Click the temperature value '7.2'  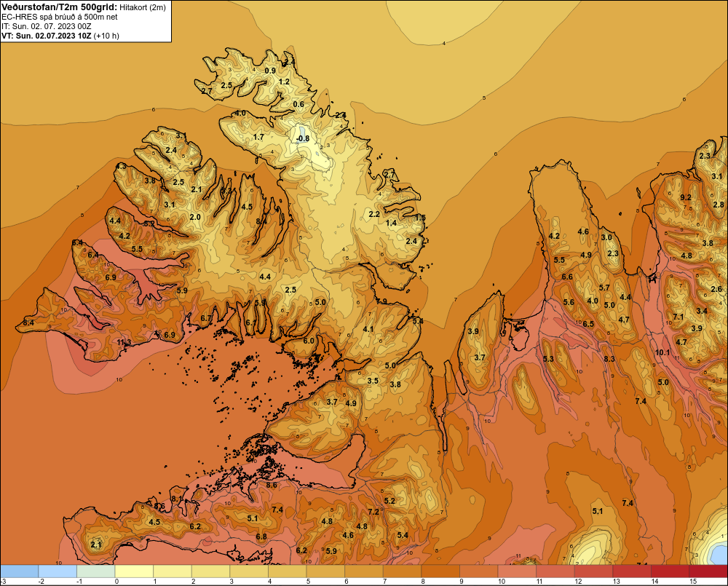pos(373,512)
